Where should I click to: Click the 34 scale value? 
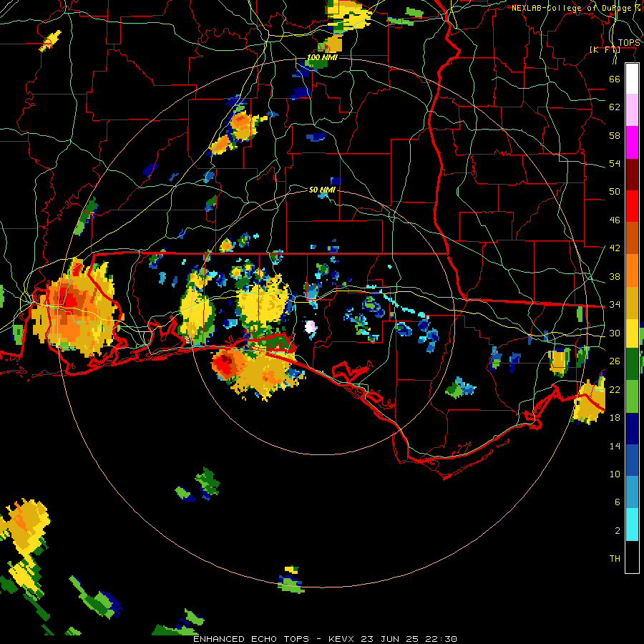(615, 305)
